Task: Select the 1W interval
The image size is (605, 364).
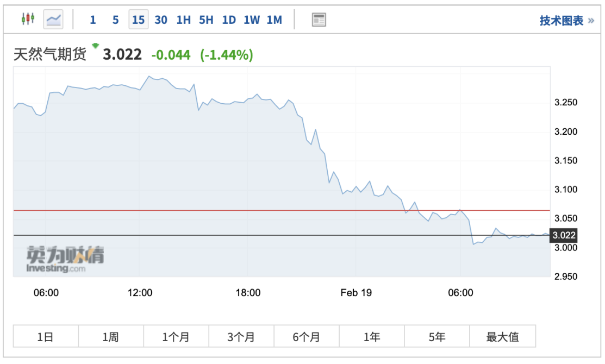Action: coord(252,20)
